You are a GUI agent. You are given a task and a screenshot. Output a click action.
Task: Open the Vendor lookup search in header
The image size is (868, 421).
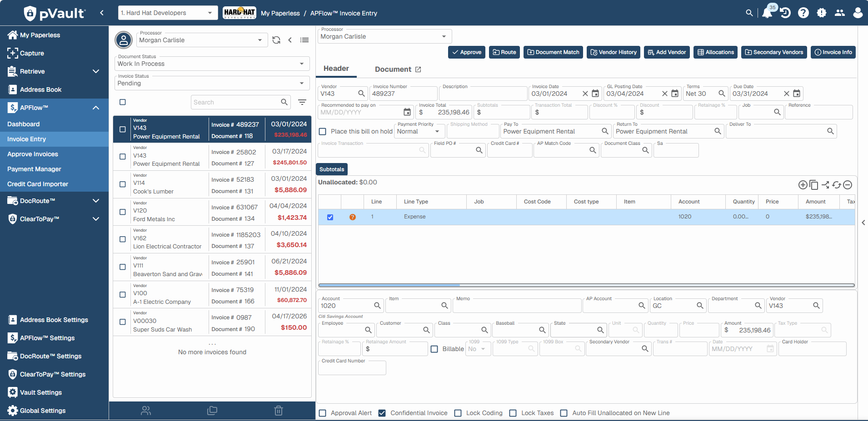pos(361,94)
